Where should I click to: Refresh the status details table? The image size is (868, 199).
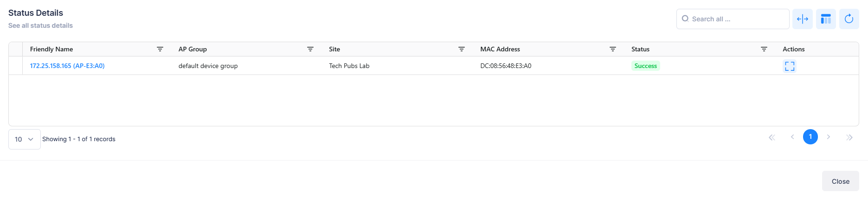(x=849, y=19)
